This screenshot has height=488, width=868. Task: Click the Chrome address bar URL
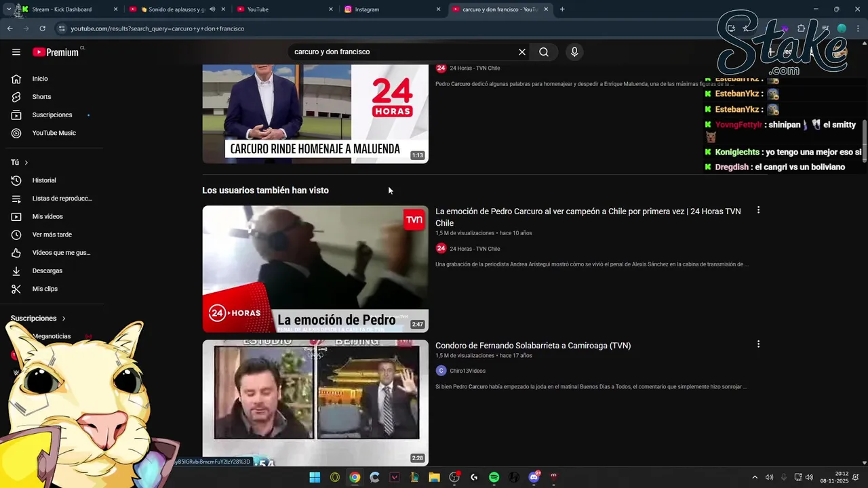click(157, 28)
